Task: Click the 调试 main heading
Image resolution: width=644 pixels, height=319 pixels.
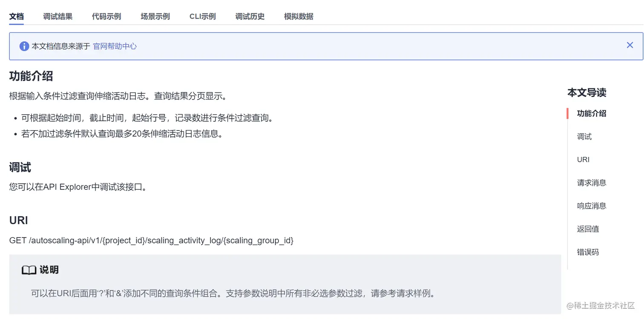Action: click(x=20, y=168)
